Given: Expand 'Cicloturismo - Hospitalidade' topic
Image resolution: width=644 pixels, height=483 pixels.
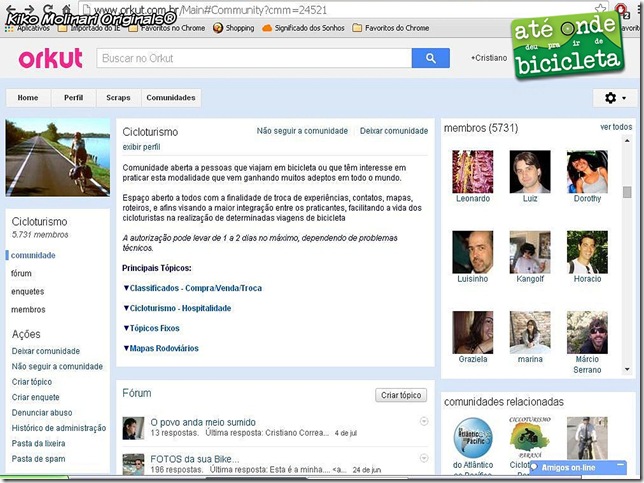Looking at the screenshot, I should (x=177, y=308).
